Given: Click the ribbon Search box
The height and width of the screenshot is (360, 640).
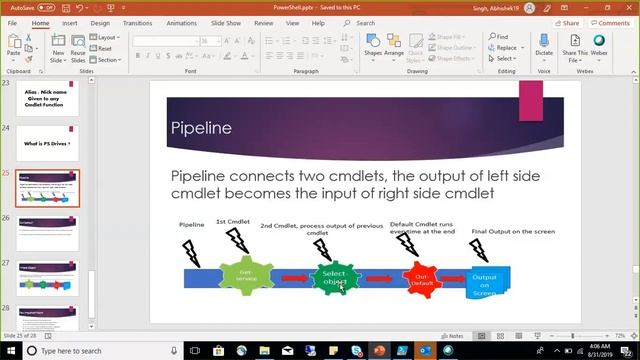Looking at the screenshot, I should [364, 23].
